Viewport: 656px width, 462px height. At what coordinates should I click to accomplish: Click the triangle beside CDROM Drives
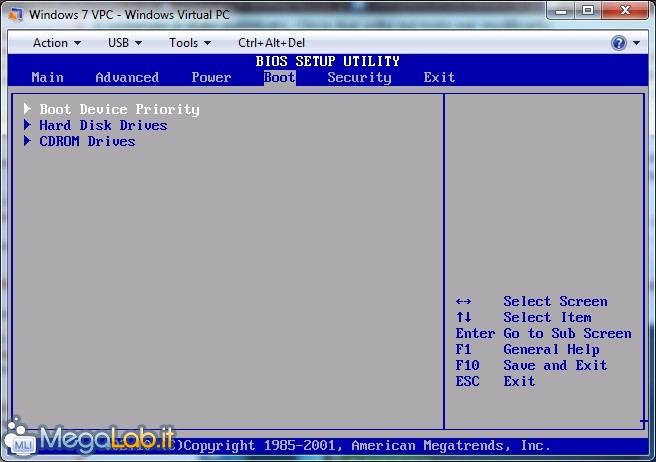point(27,141)
